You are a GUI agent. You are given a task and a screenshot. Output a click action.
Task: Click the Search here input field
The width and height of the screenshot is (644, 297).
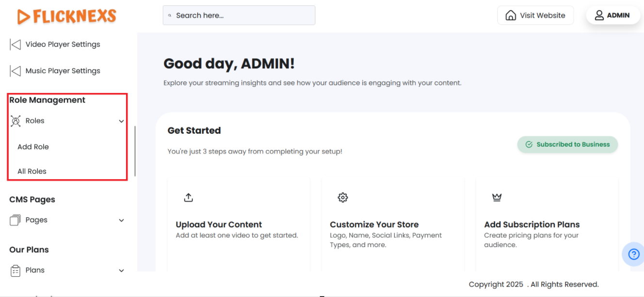pos(239,16)
